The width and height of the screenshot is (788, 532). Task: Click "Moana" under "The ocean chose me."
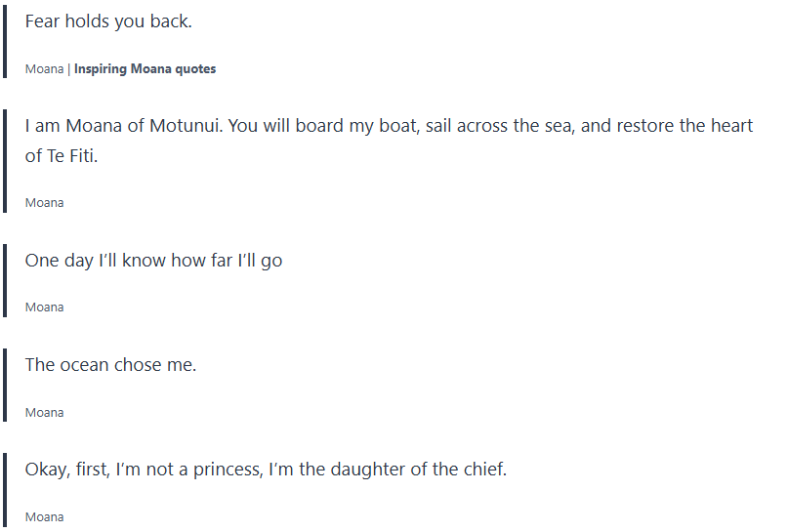pyautogui.click(x=44, y=413)
